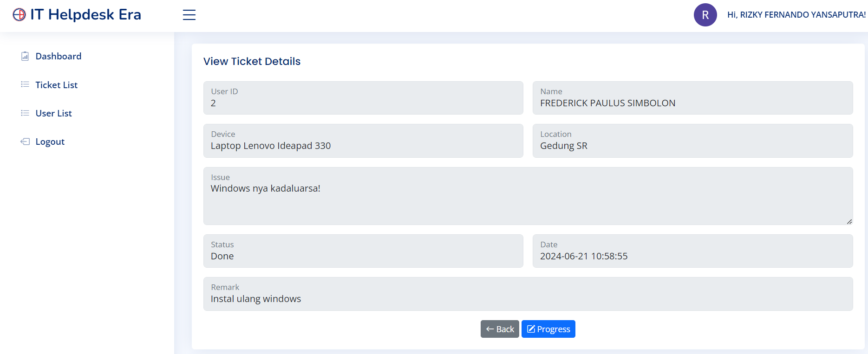Open the Ticket List page
Image resolution: width=868 pixels, height=354 pixels.
[57, 85]
